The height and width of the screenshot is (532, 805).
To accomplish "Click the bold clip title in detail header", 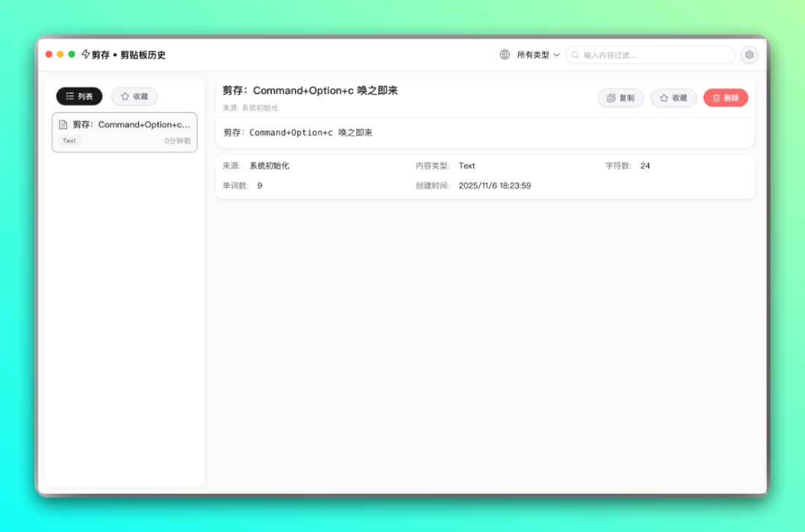I will point(310,91).
